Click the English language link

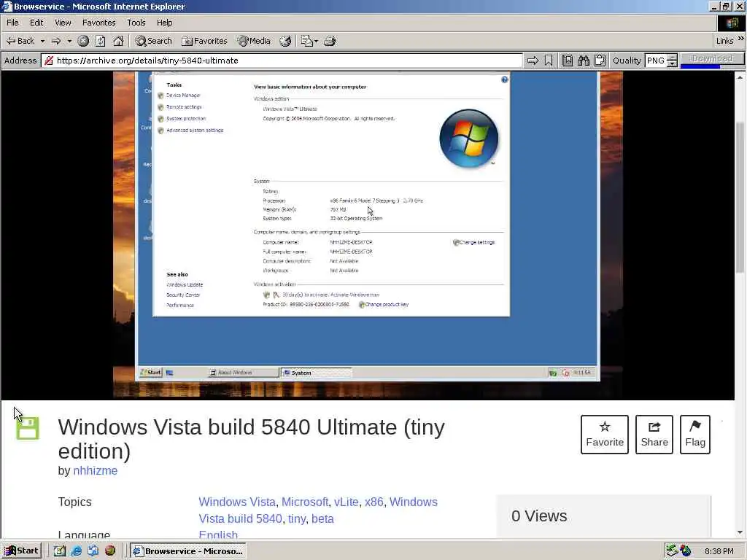218,534
